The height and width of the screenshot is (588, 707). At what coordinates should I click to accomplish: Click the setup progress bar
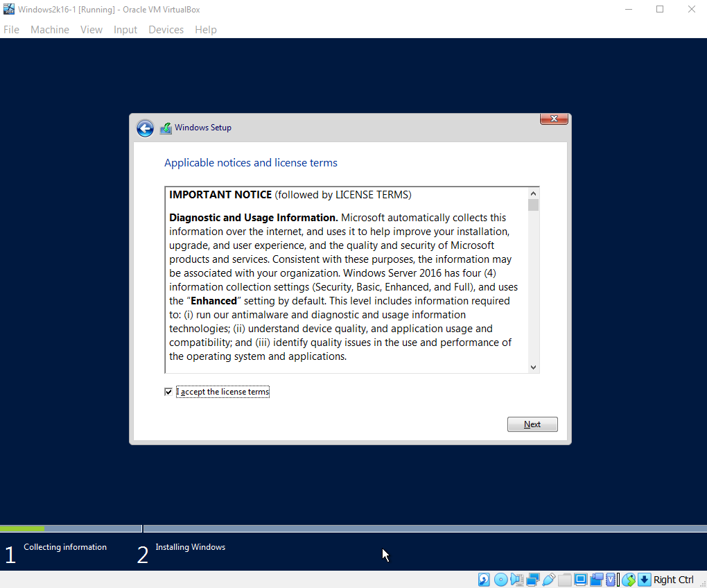[353, 528]
